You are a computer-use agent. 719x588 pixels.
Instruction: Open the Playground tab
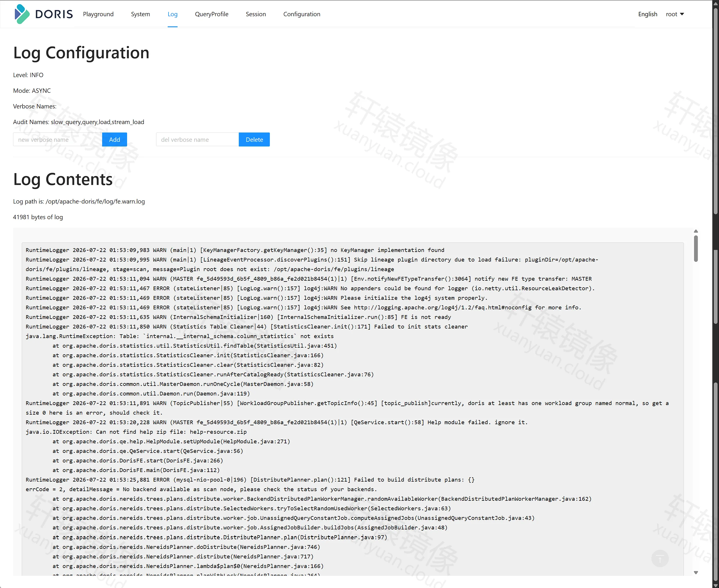pyautogui.click(x=98, y=14)
